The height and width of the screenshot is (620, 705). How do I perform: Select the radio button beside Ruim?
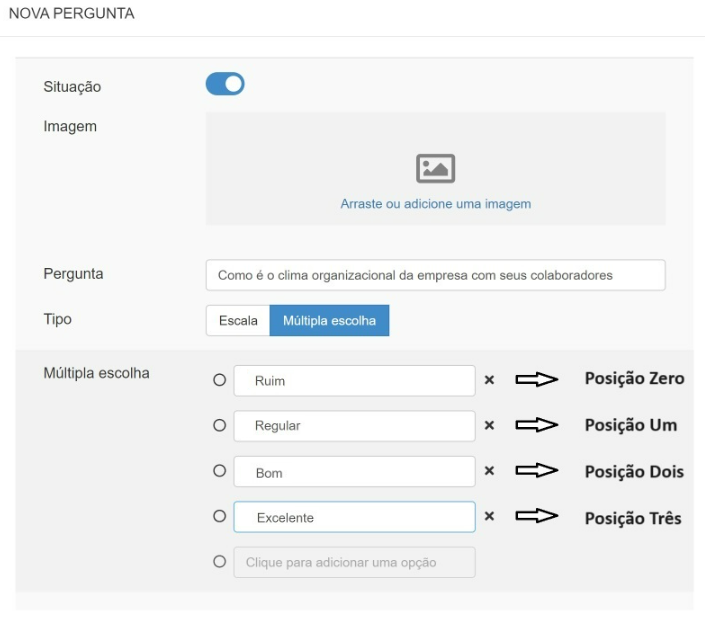[219, 380]
